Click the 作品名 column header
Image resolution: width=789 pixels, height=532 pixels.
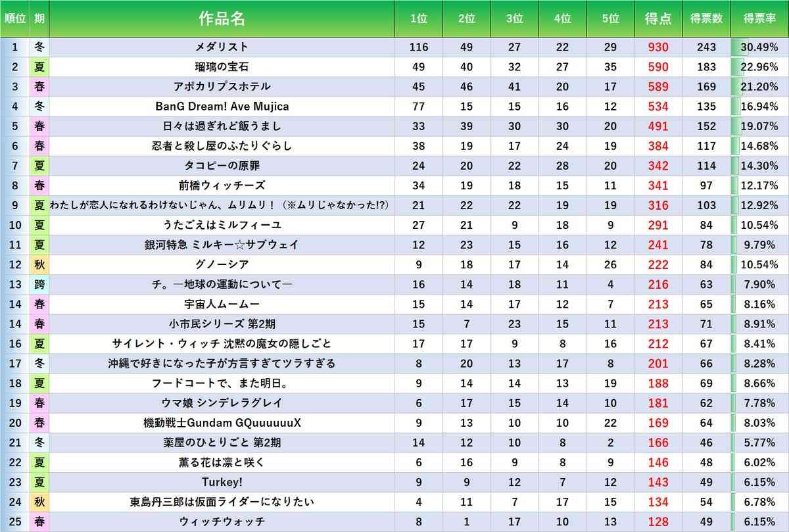click(x=222, y=19)
